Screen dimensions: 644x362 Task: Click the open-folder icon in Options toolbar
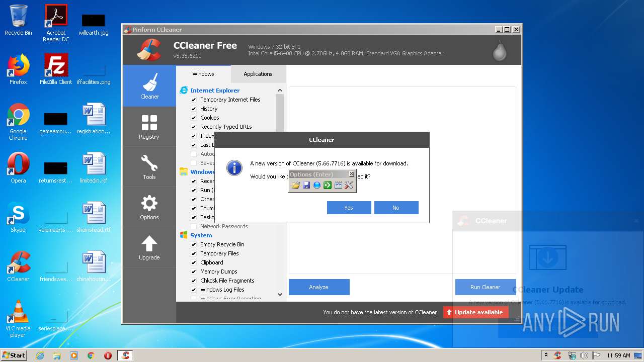[x=296, y=186]
